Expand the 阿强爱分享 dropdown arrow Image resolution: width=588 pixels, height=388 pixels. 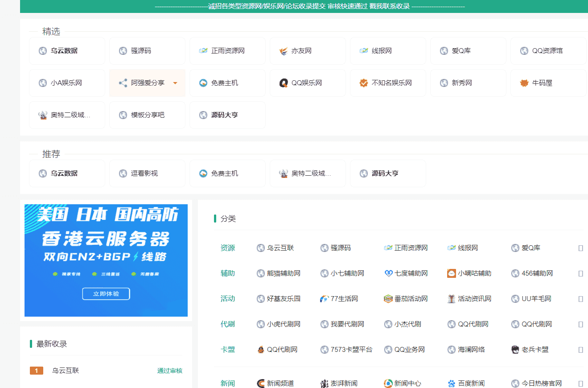click(175, 83)
